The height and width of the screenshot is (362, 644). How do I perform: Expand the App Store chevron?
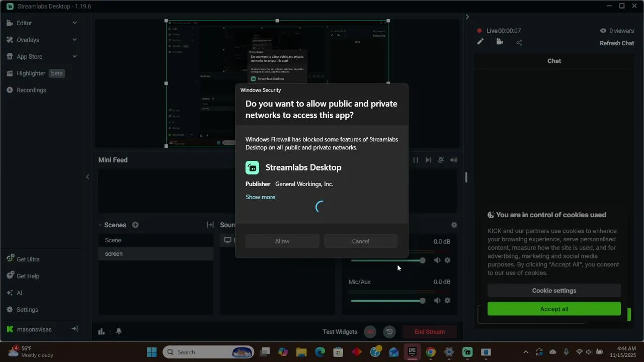coord(74,56)
